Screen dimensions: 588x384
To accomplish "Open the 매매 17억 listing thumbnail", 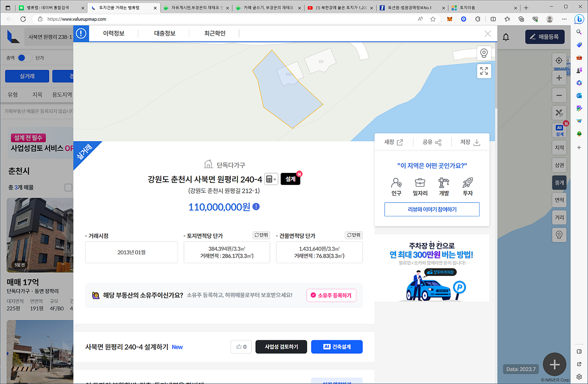I will coord(40,235).
